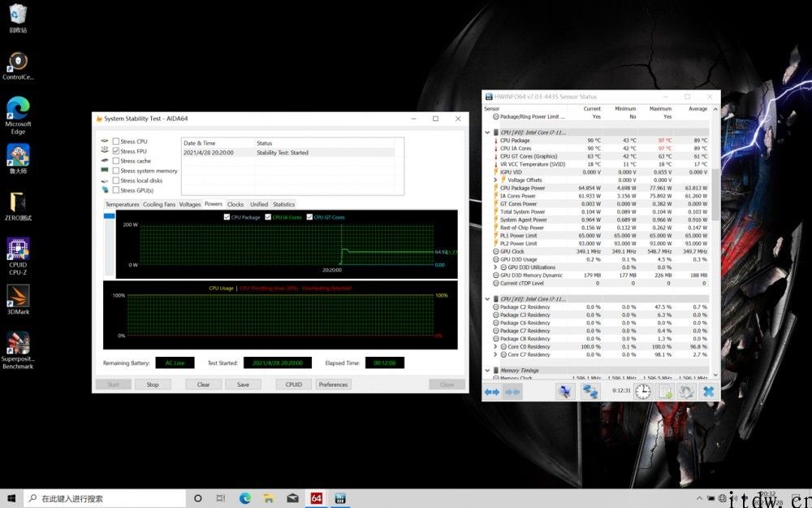Select the Stability Test: Started log row

288,153
